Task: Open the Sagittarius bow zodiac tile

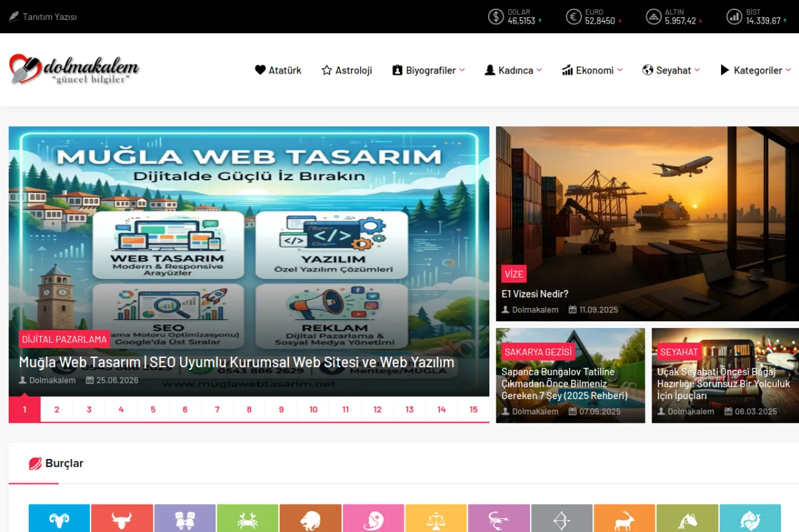Action: pyautogui.click(x=562, y=518)
